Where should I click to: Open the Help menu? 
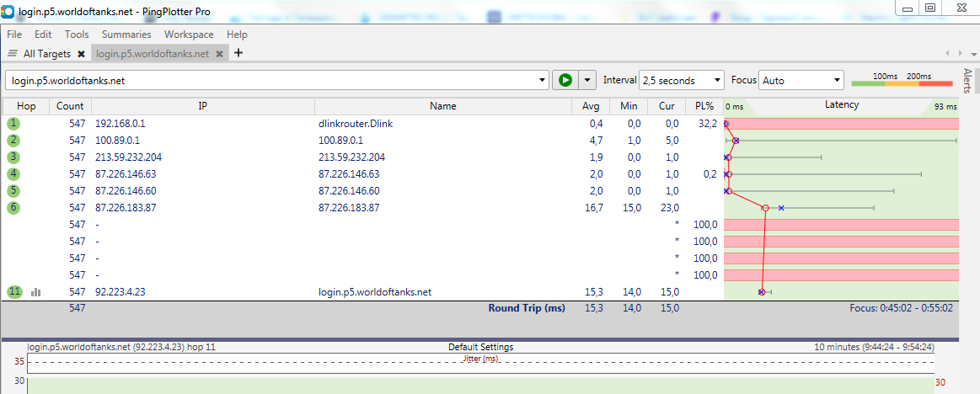(237, 35)
